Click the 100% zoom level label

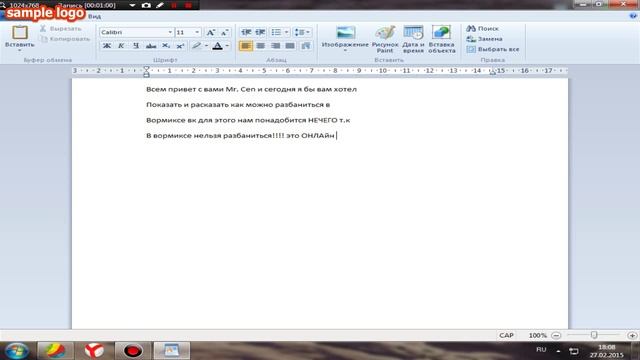pos(538,336)
